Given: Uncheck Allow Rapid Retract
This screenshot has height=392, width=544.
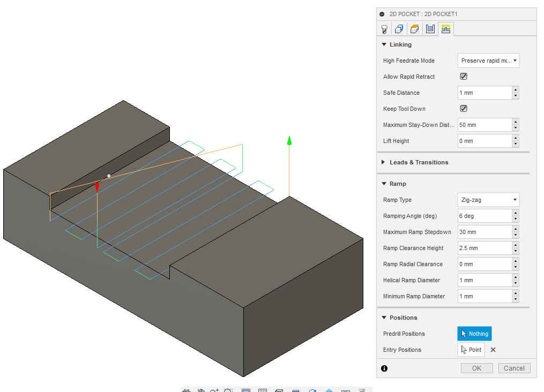Looking at the screenshot, I should (463, 77).
